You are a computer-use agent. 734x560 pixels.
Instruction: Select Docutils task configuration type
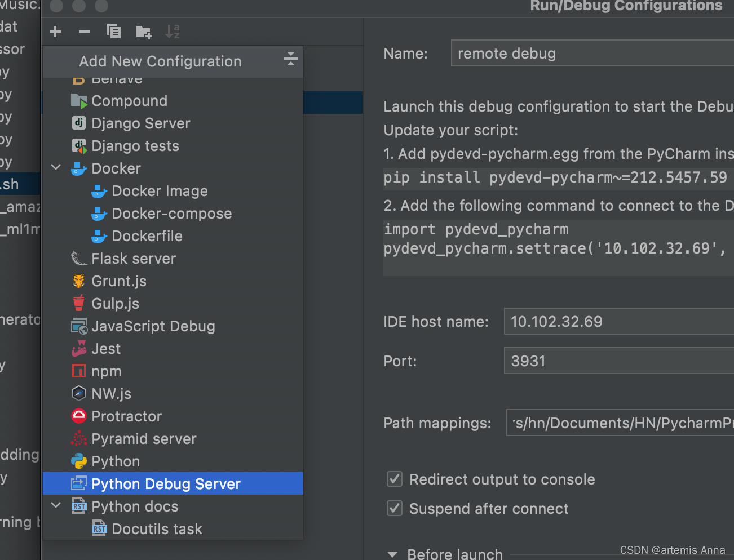(x=173, y=529)
